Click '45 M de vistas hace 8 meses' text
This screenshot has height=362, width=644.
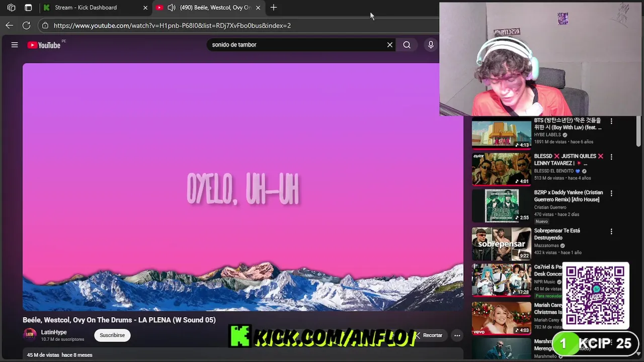59,355
